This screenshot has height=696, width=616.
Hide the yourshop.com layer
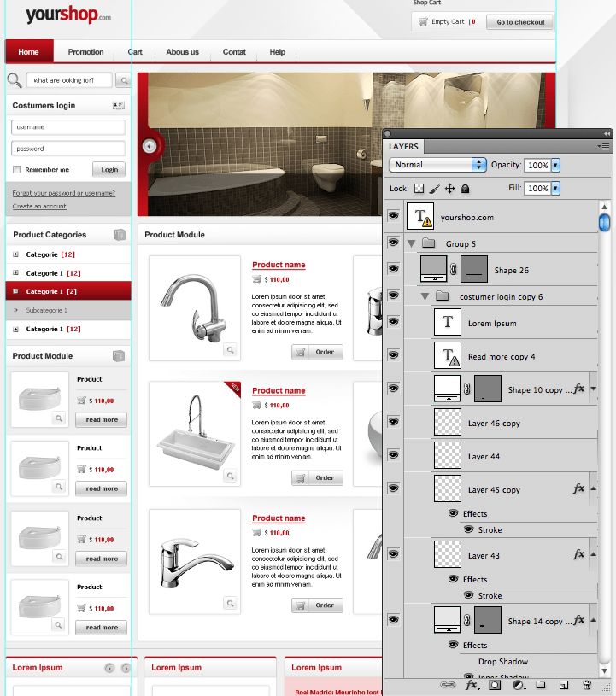pos(393,216)
